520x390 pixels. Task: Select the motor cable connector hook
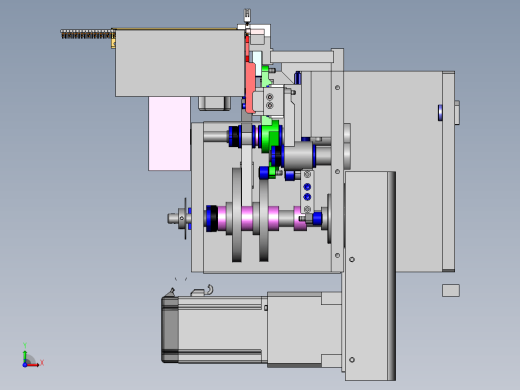(x=209, y=289)
